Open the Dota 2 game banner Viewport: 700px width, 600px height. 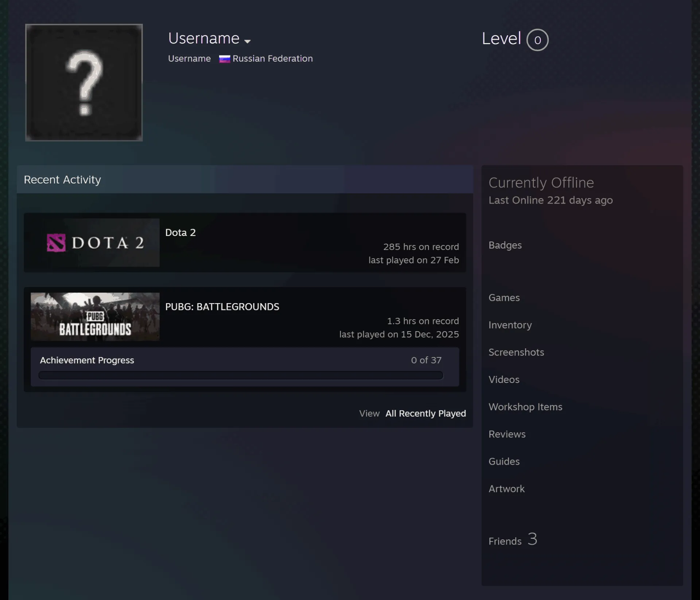pos(95,243)
